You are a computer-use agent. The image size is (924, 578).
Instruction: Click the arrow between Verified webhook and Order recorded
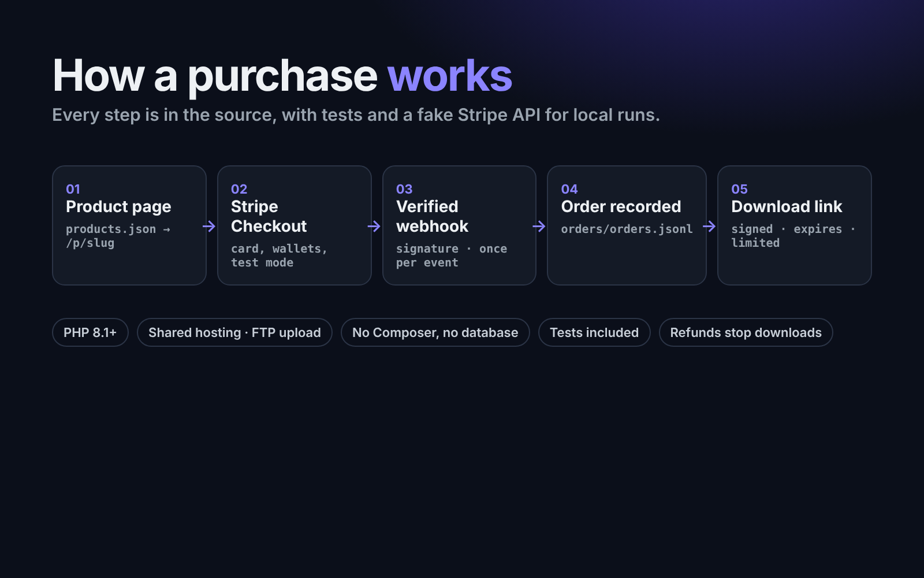539,226
